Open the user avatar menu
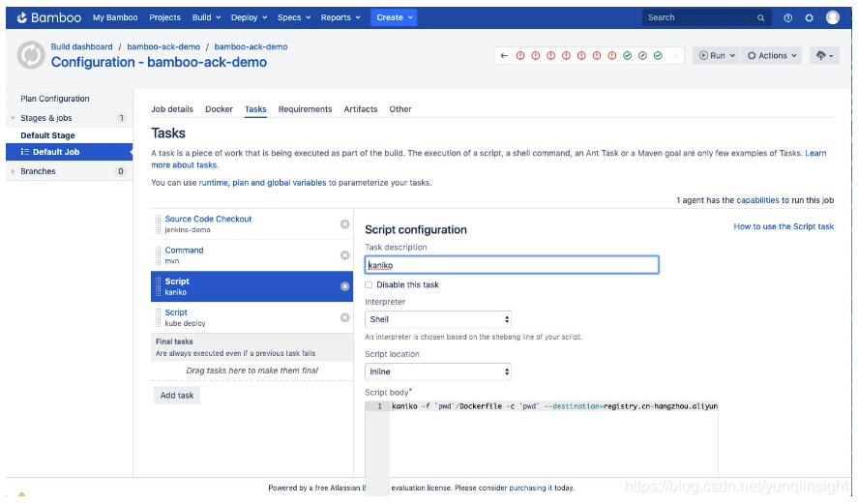Image resolution: width=858 pixels, height=504 pixels. 832,17
